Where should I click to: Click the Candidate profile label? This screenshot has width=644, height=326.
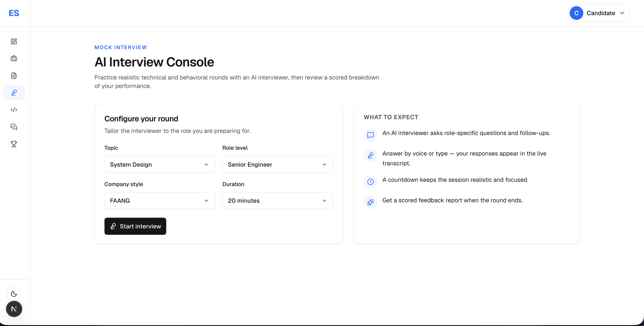pyautogui.click(x=601, y=13)
